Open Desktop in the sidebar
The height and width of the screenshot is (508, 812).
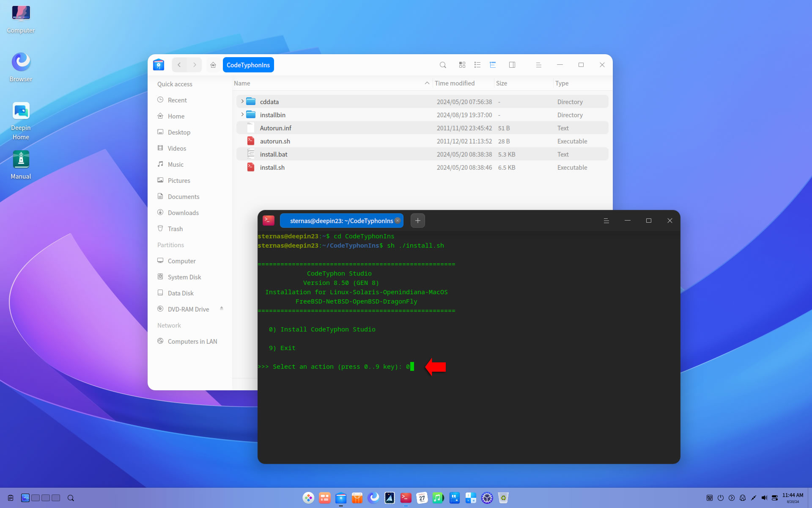[x=190, y=132]
